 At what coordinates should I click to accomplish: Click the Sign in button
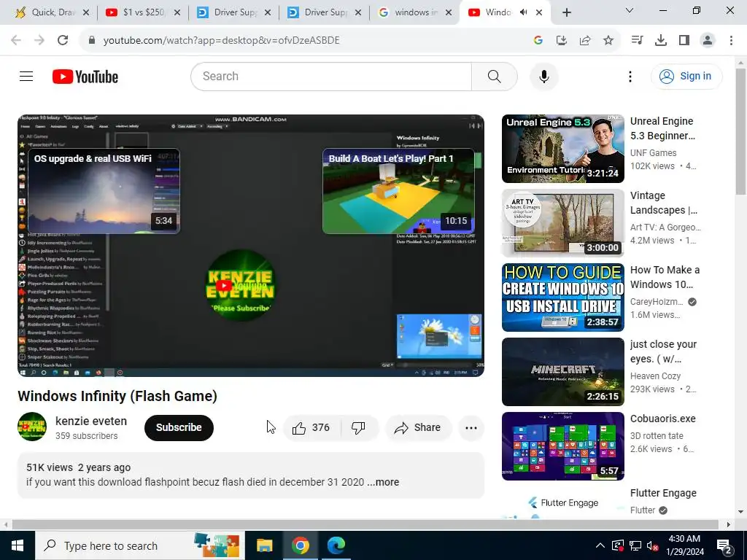tap(686, 76)
